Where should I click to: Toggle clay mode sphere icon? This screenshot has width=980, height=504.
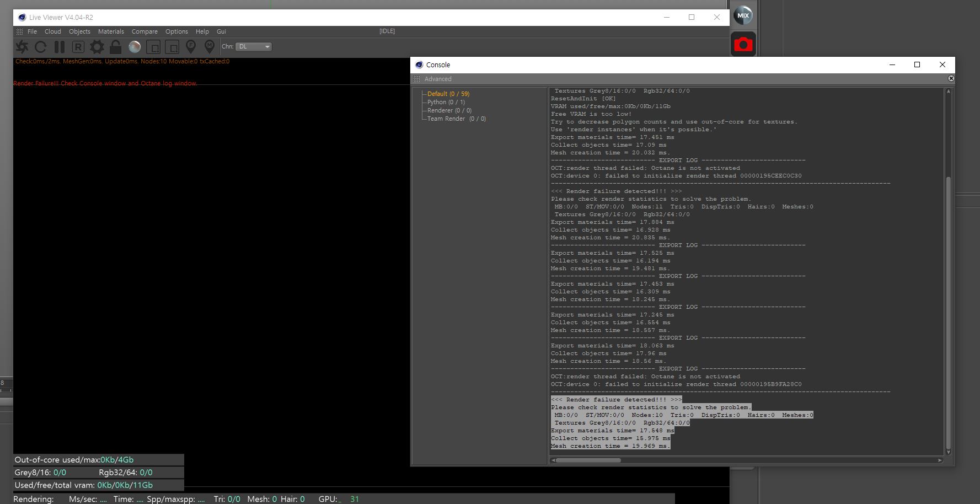(x=135, y=47)
